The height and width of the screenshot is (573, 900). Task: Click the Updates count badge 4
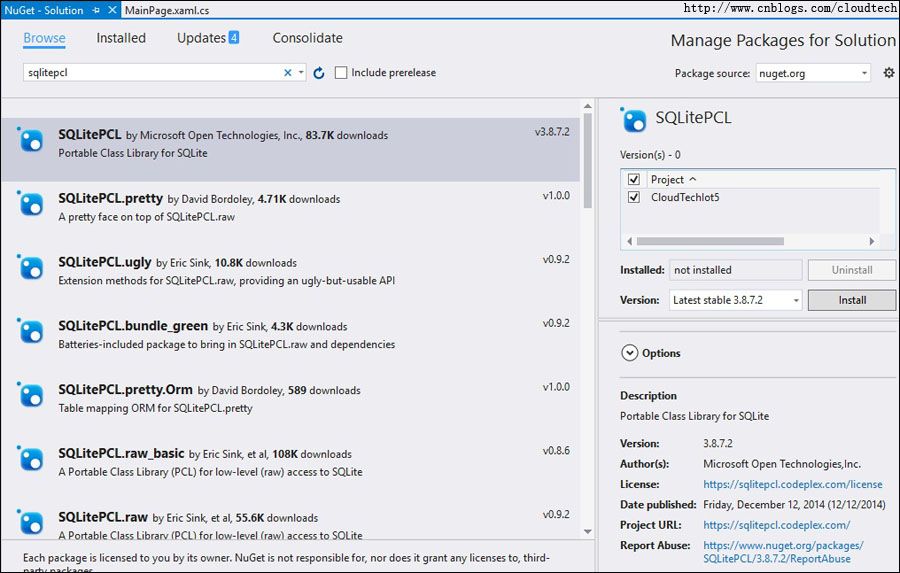coord(234,37)
